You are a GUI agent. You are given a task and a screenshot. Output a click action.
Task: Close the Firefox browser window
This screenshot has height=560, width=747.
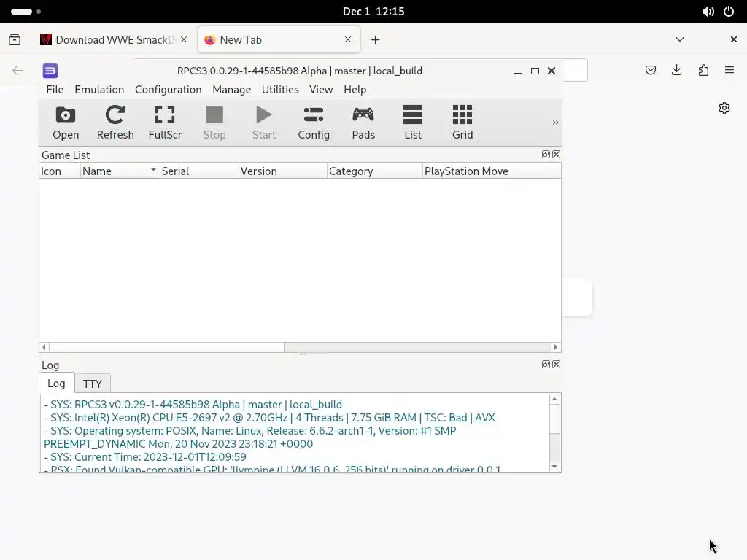tap(734, 39)
